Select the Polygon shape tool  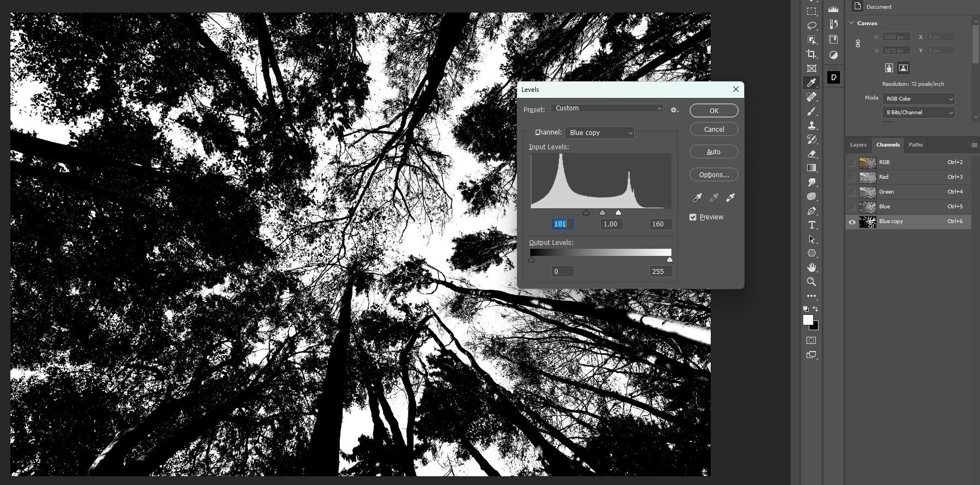pos(811,253)
